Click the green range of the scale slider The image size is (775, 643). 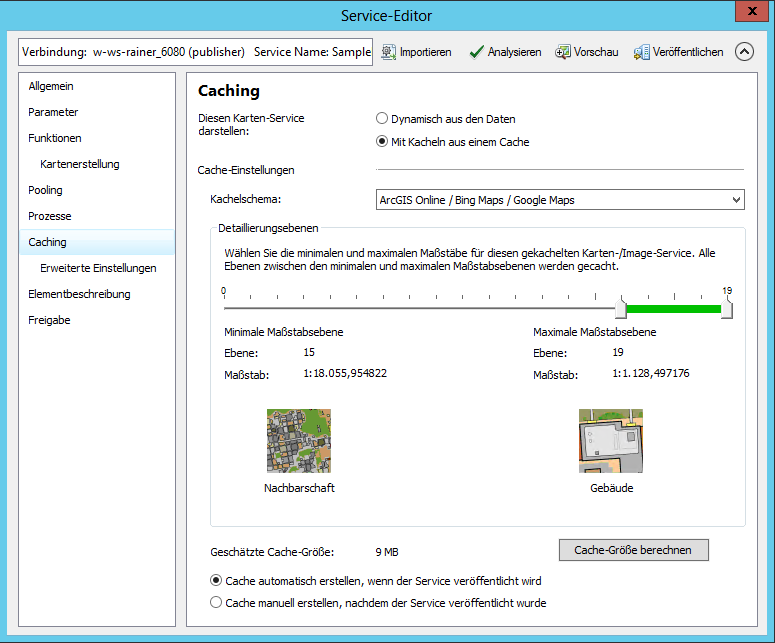click(x=674, y=309)
